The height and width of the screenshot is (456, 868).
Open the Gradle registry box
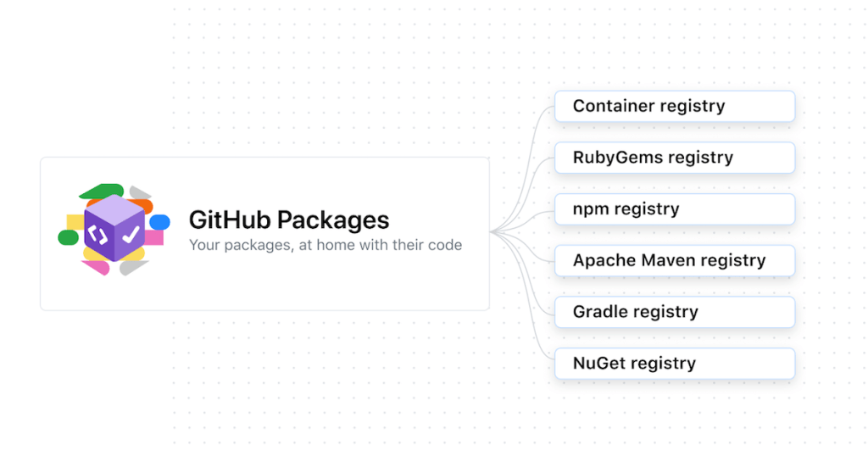point(674,312)
